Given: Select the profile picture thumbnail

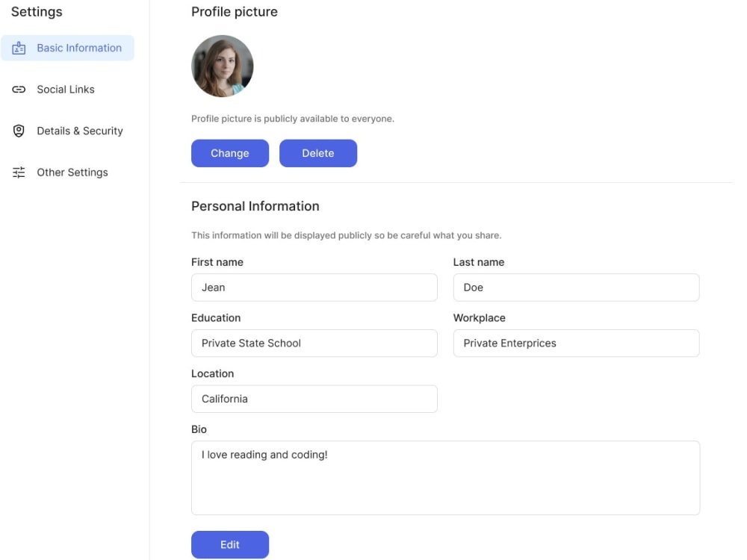Looking at the screenshot, I should click(x=223, y=66).
